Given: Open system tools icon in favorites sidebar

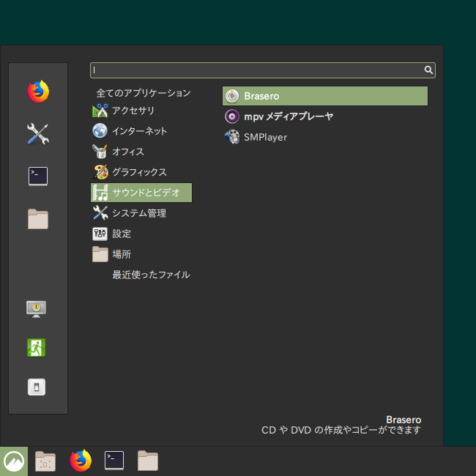Looking at the screenshot, I should pos(38,134).
